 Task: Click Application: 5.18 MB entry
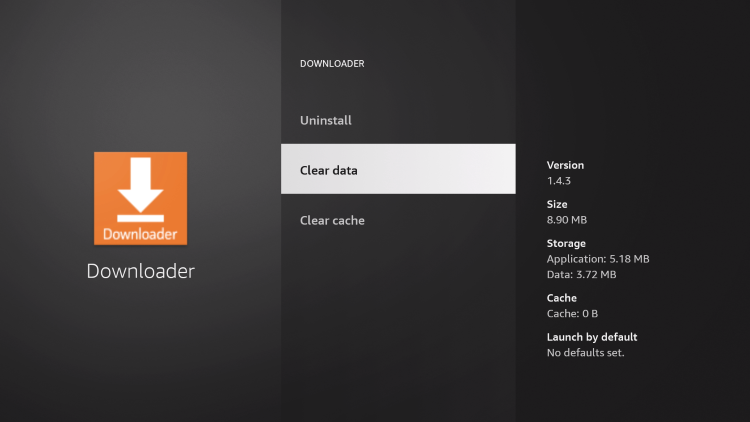coord(598,259)
